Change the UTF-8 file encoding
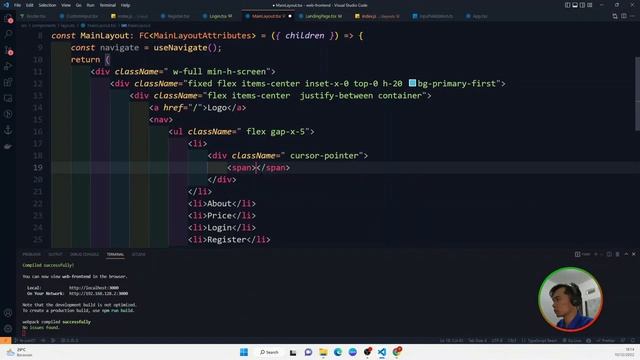 click(497, 340)
